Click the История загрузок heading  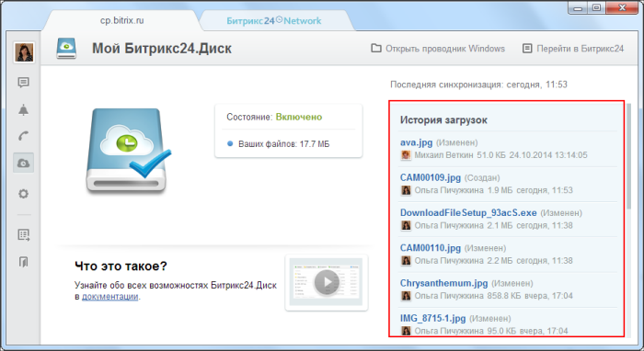(443, 120)
